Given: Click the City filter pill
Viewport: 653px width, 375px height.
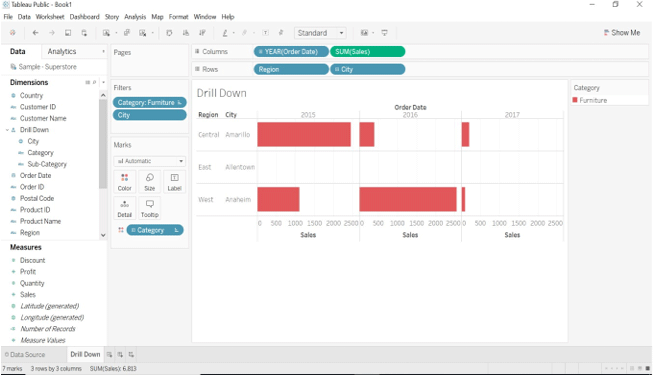Looking at the screenshot, I should [150, 115].
